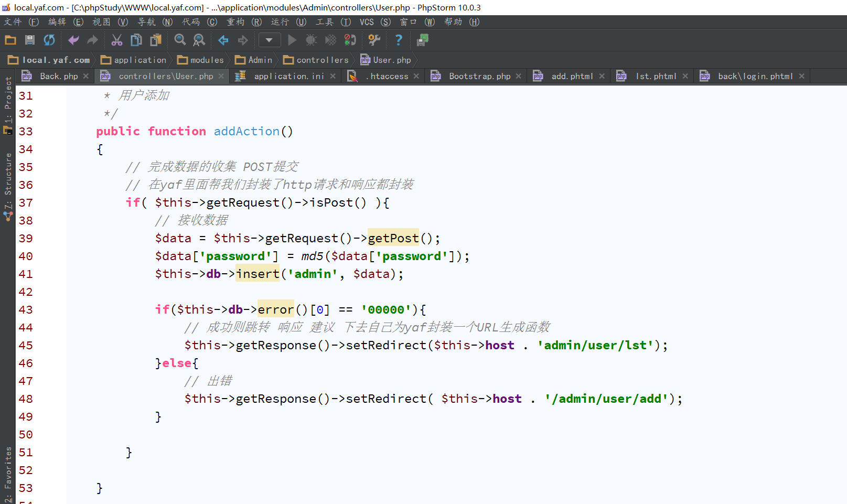Click the Help question mark icon
This screenshot has height=504, width=847.
(x=399, y=40)
